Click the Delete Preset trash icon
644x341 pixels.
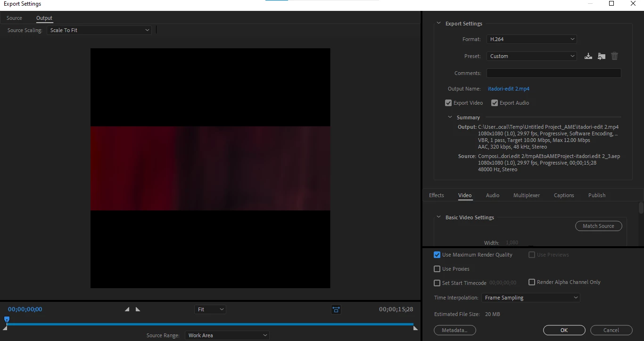click(615, 56)
